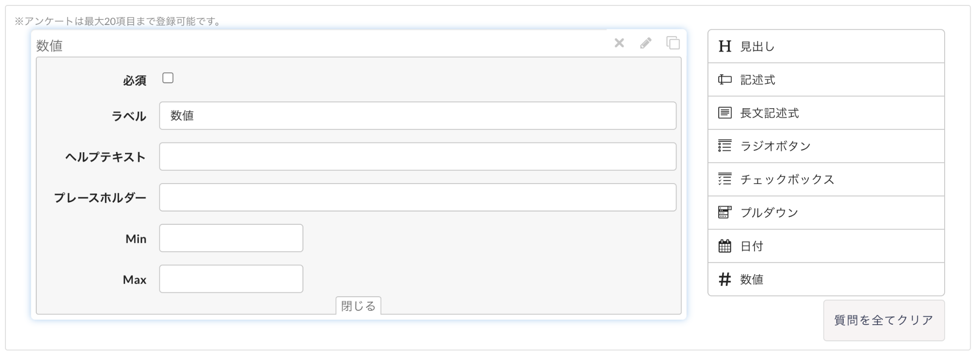
Task: Click the H icon for 見出し
Action: click(725, 46)
